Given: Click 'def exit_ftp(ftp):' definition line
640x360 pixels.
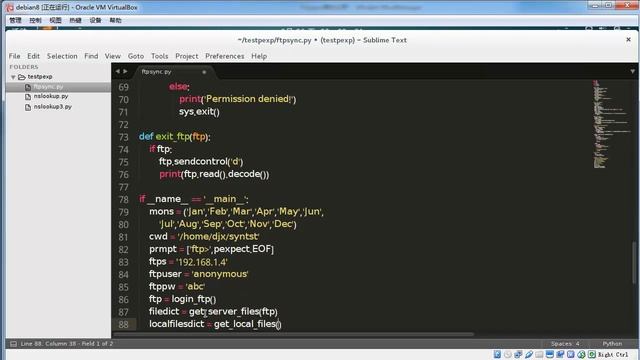Looking at the screenshot, I should 175,137.
